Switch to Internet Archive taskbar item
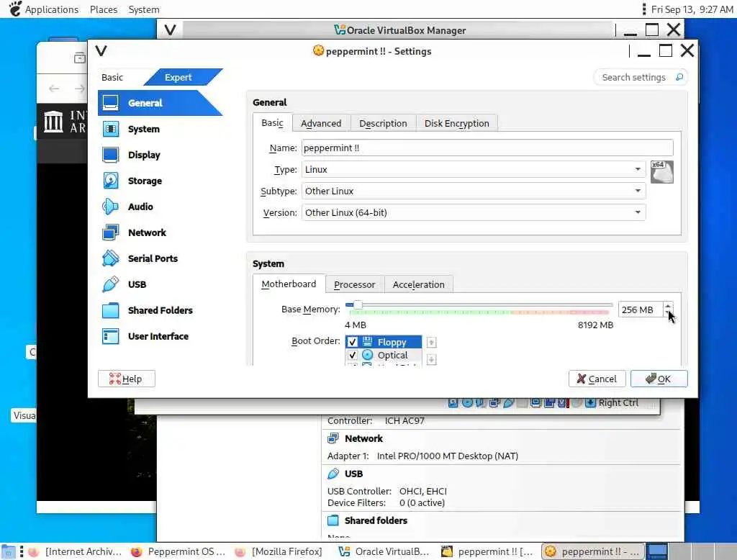Viewport: 737px width, 560px height. (x=75, y=551)
